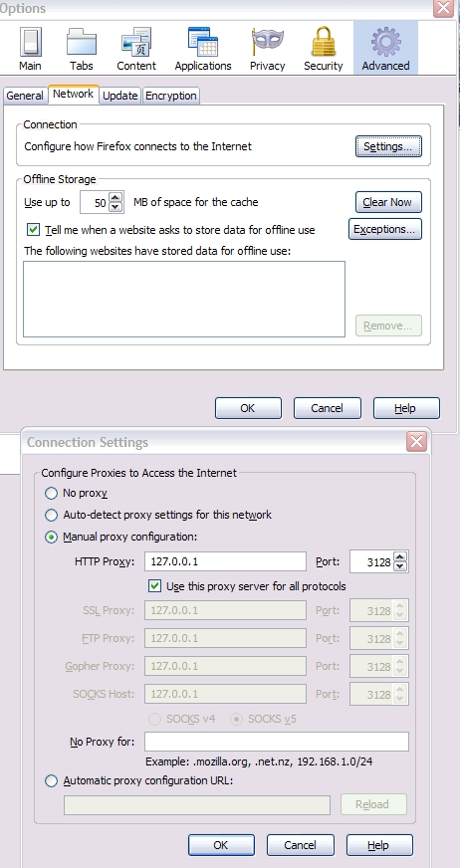Image resolution: width=460 pixels, height=868 pixels.
Task: Click the Advanced gear icon
Action: click(385, 42)
